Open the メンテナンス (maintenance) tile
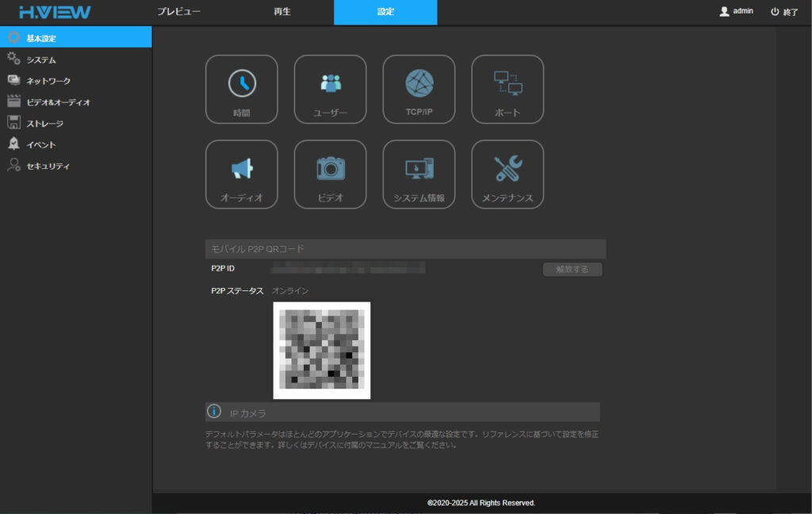 507,174
